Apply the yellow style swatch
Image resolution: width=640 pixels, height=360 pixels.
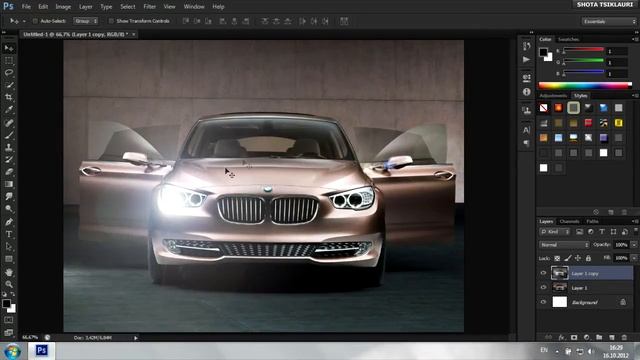coord(618,122)
